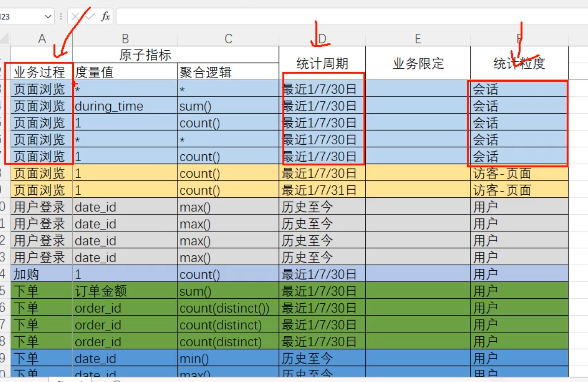Select the column B header

coord(125,39)
